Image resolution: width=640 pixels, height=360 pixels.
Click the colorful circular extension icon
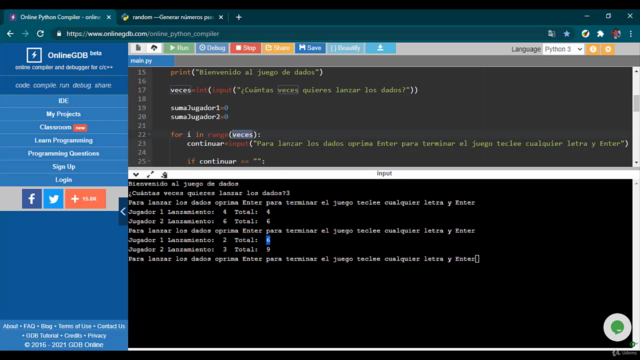585,34
